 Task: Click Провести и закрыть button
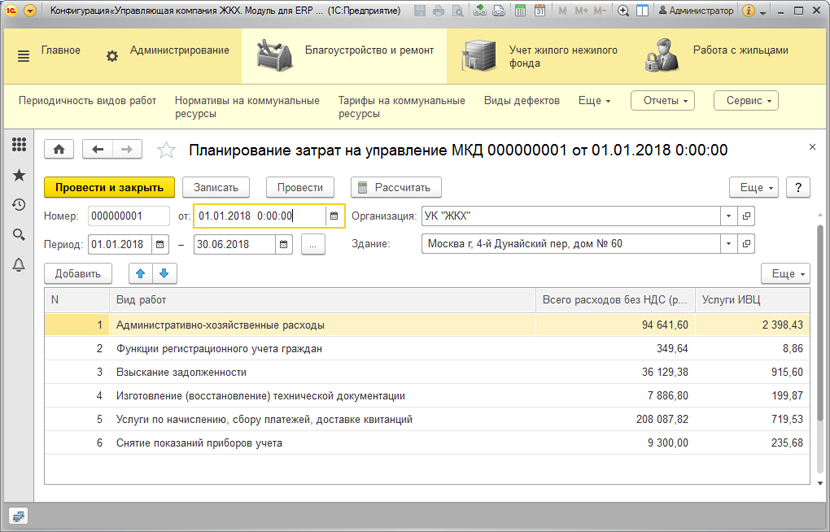[x=110, y=187]
